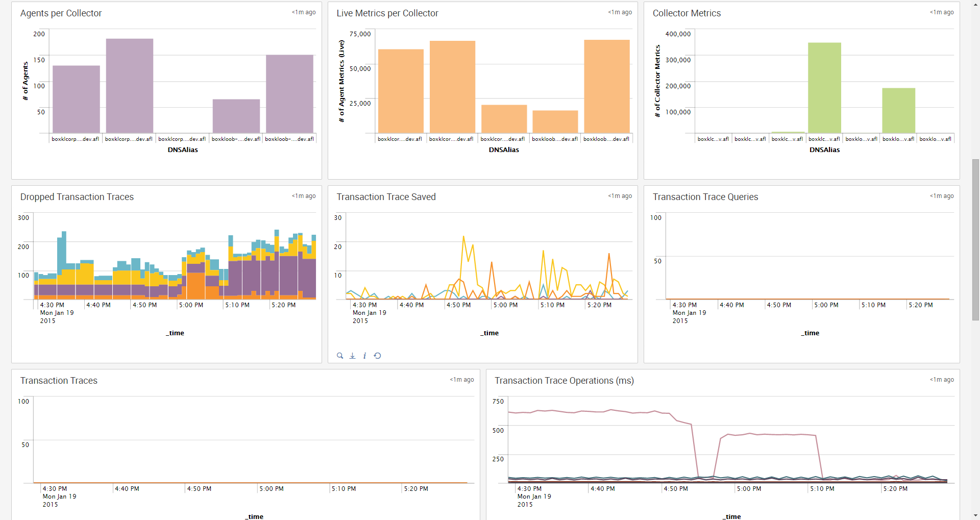The height and width of the screenshot is (520, 980).
Task: Click tallest green bar in Collector Metrics
Action: (824, 88)
